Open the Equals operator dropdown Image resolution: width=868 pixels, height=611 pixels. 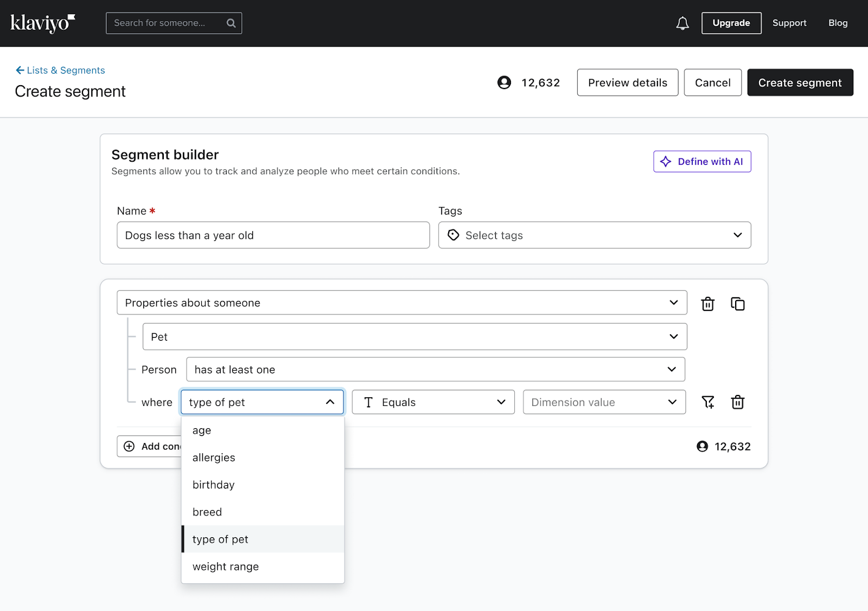(433, 402)
